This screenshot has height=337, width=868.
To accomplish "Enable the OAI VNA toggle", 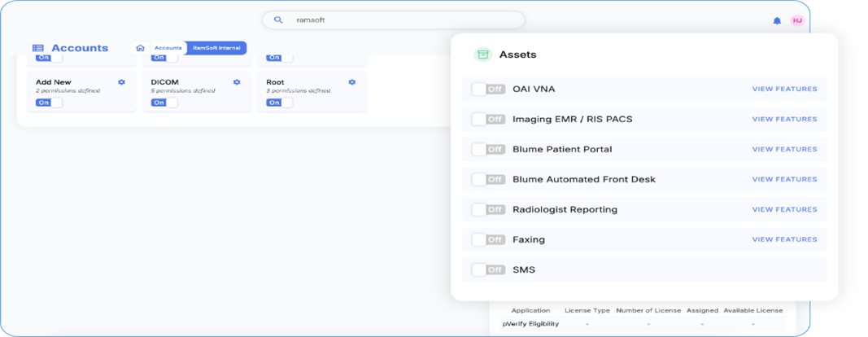I will 488,89.
